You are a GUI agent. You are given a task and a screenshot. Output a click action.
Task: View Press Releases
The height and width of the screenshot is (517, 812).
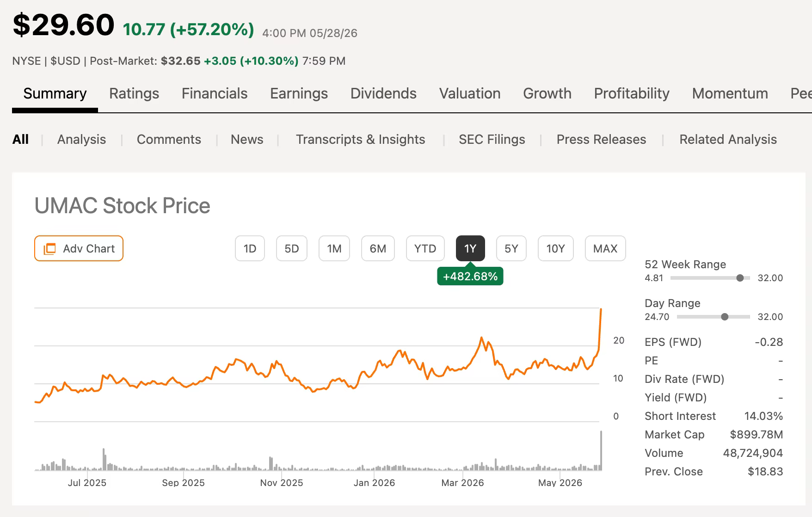pyautogui.click(x=601, y=139)
